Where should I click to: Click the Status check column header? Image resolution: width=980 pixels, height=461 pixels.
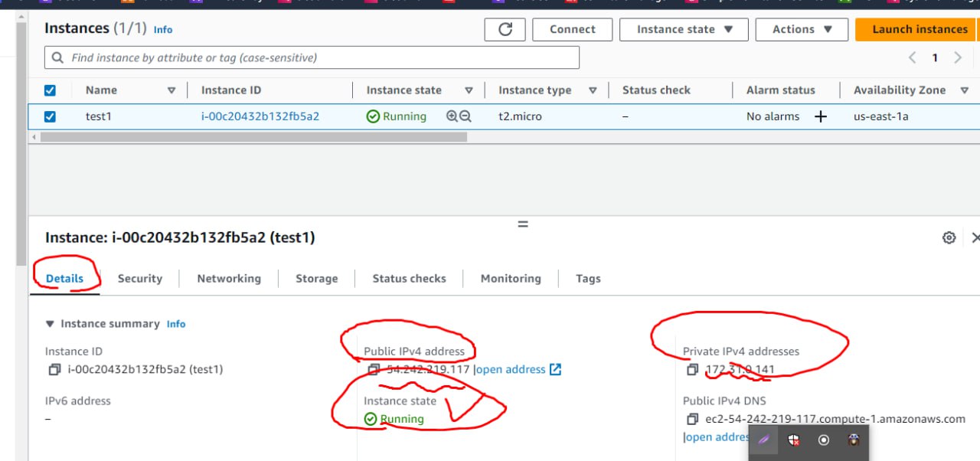click(656, 90)
